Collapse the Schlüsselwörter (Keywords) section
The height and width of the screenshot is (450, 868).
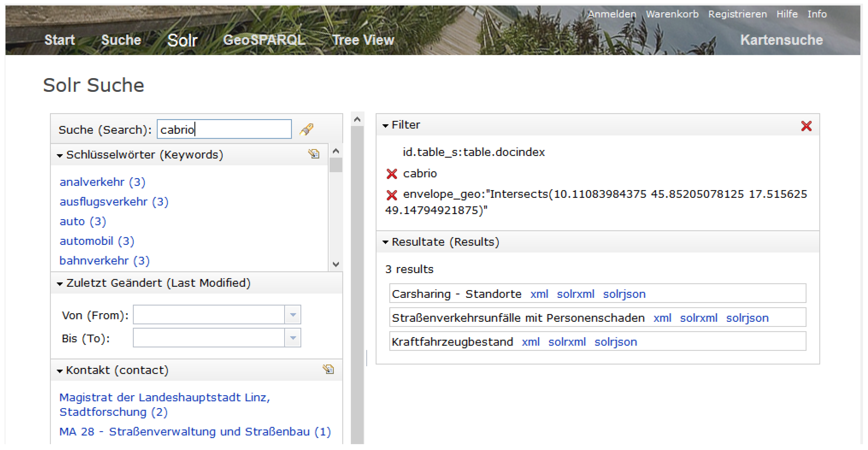[x=60, y=155]
